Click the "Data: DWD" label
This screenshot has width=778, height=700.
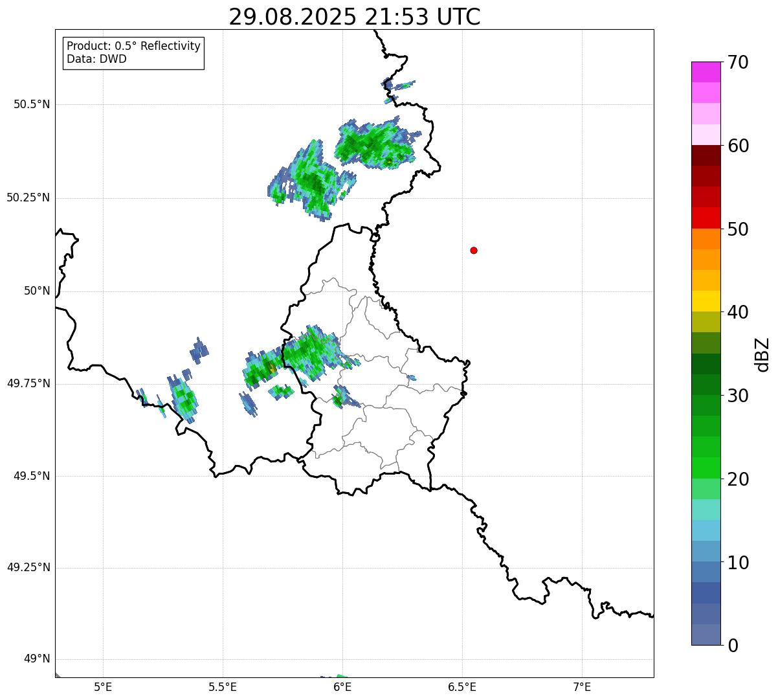tap(96, 59)
